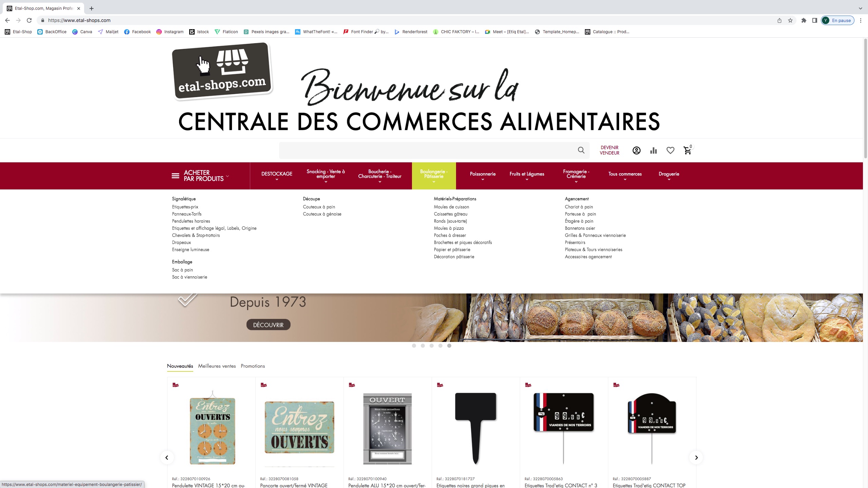Expand the Acheter par produits menu
868x488 pixels.
200,176
